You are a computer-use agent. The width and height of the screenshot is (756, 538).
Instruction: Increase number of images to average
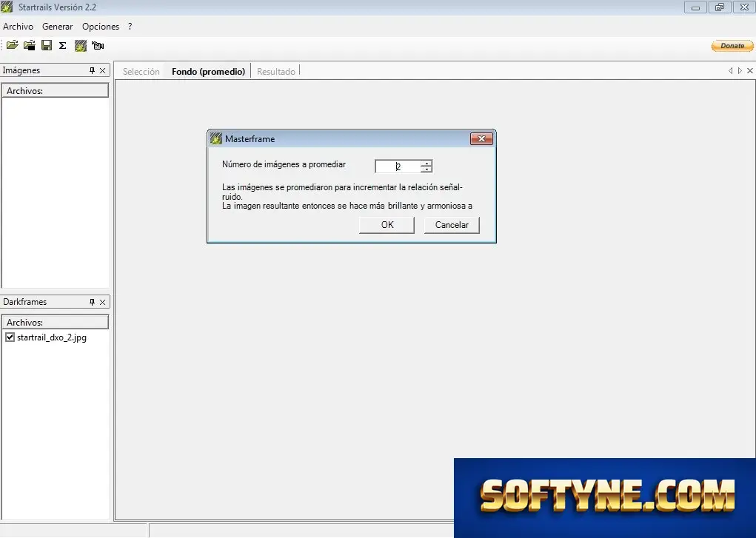426,164
